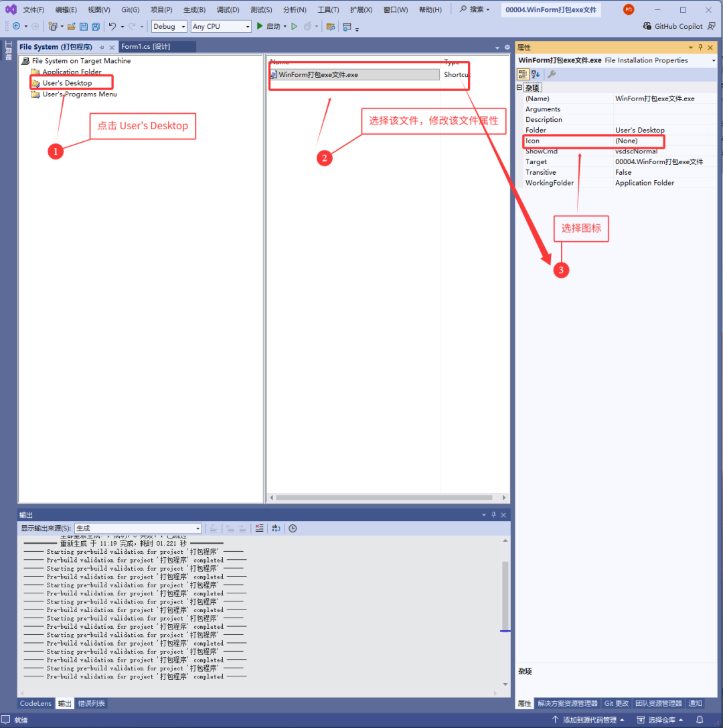Sort properties alphabetically icon
The height and width of the screenshot is (728, 723).
click(536, 74)
